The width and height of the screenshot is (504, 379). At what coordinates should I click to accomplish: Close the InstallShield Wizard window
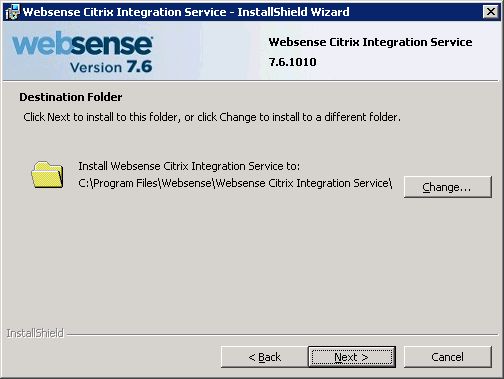point(491,12)
